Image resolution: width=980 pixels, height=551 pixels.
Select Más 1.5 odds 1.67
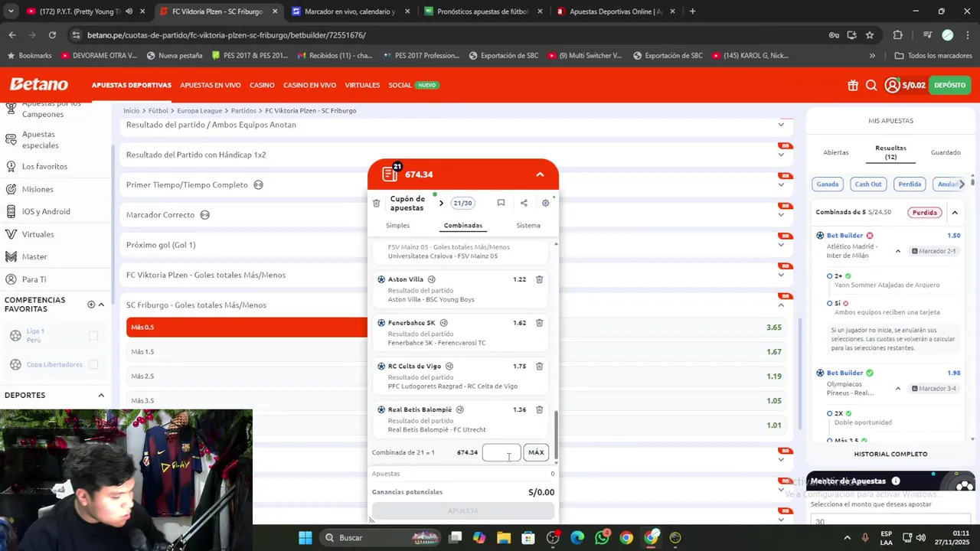[456, 352]
